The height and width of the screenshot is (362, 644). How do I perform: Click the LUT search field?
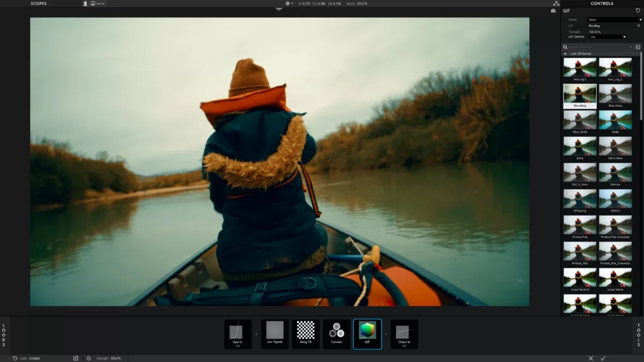pyautogui.click(x=598, y=47)
